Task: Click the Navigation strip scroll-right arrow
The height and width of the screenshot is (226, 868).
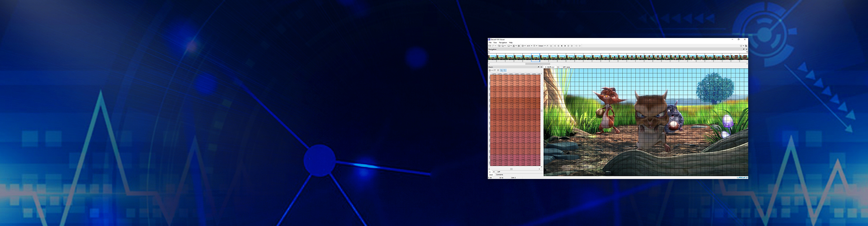Action: 747,64
